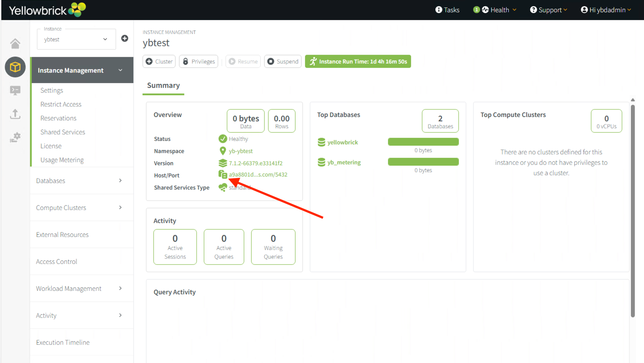The height and width of the screenshot is (363, 644).
Task: Click the home icon in left rail
Action: click(x=15, y=43)
